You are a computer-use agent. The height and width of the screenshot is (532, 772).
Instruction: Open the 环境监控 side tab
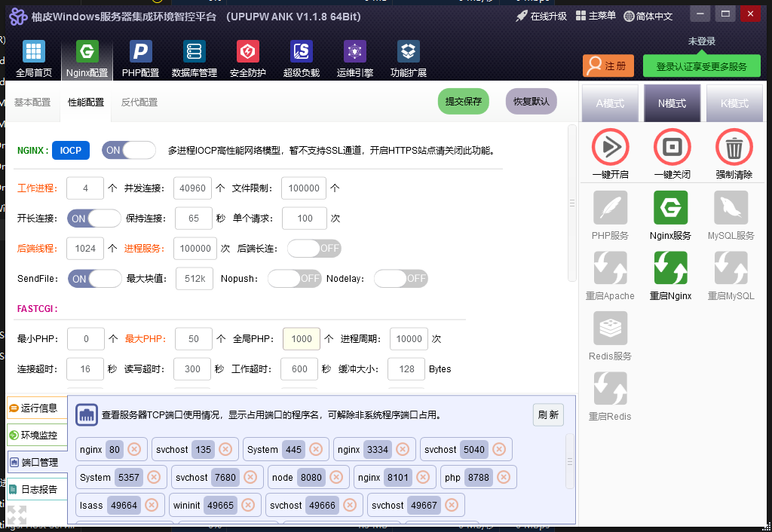coord(37,435)
